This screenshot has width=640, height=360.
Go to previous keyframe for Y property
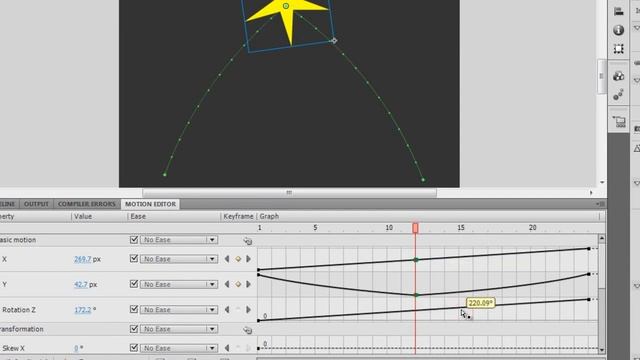227,284
